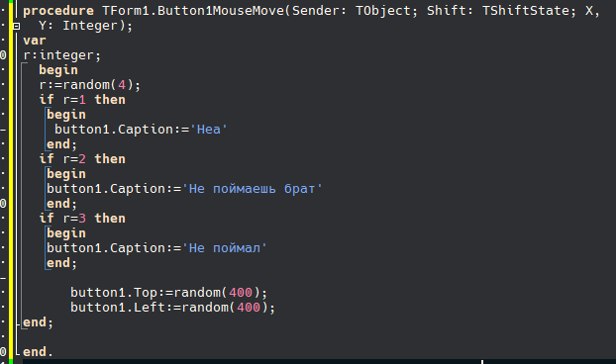
Task: Click the 'var' keyword
Action: click(x=35, y=41)
